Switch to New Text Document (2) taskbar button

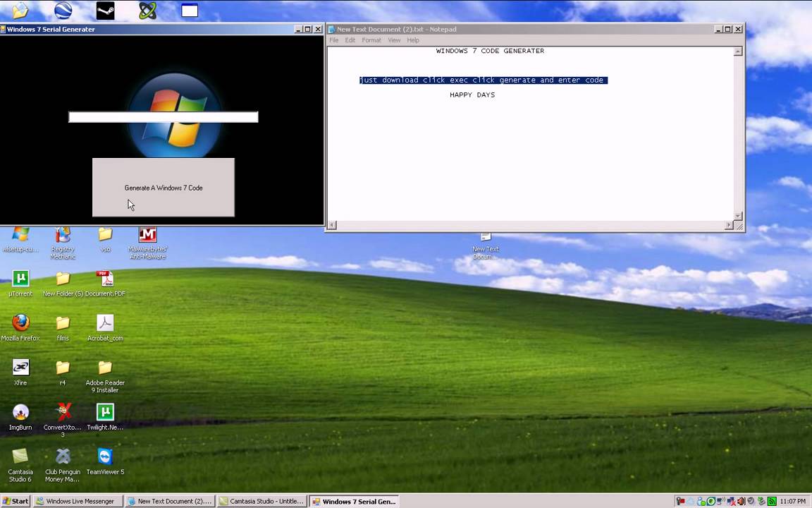tap(170, 501)
